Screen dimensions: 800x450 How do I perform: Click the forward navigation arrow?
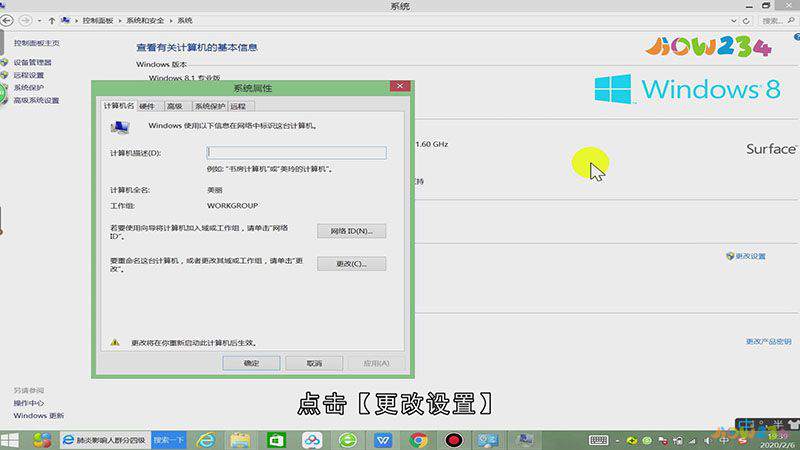click(24, 20)
